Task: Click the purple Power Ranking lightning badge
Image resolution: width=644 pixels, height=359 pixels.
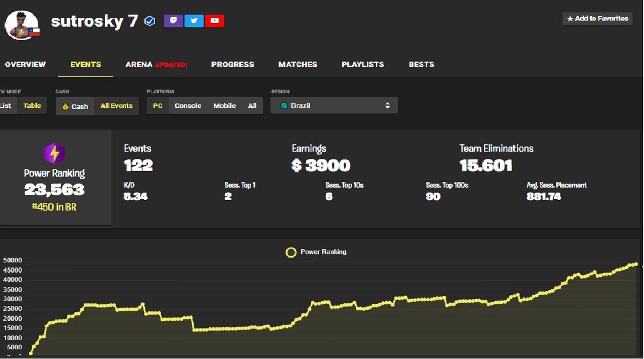Action: [x=54, y=153]
